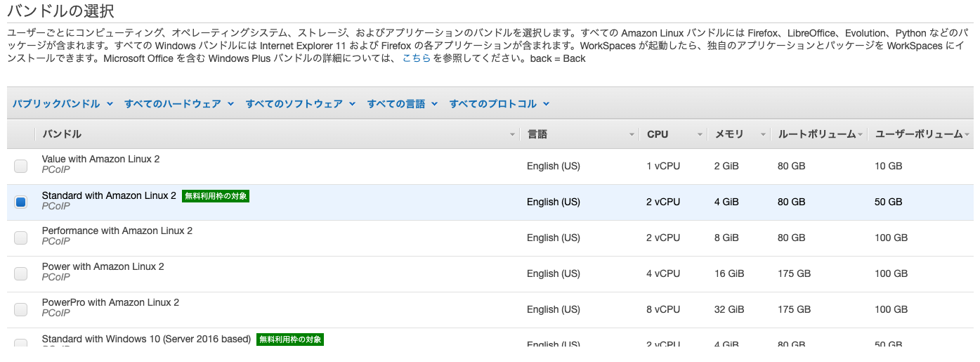Click the Value with Amazon Linux 2 name
Image resolution: width=980 pixels, height=362 pixels.
coord(100,159)
